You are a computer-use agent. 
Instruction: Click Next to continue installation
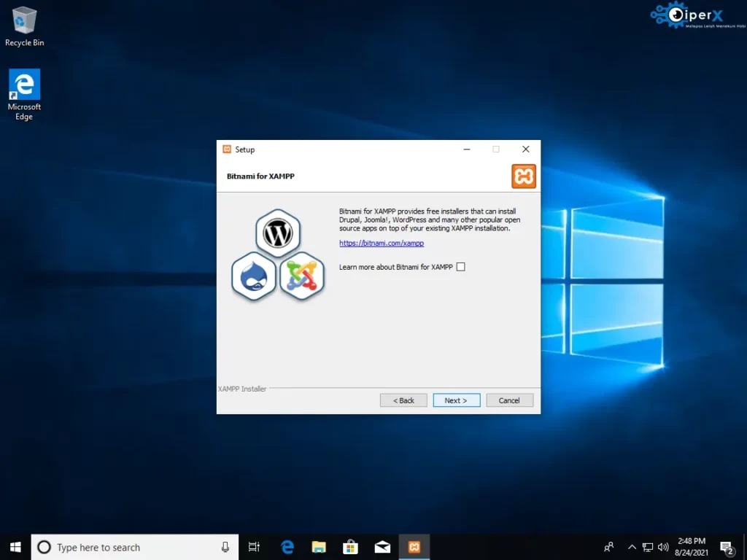(x=456, y=400)
